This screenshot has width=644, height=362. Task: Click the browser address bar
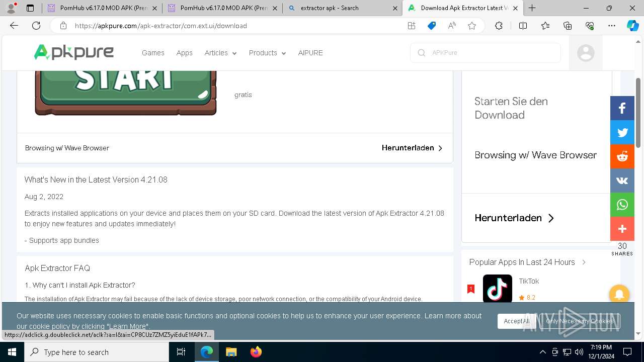236,26
